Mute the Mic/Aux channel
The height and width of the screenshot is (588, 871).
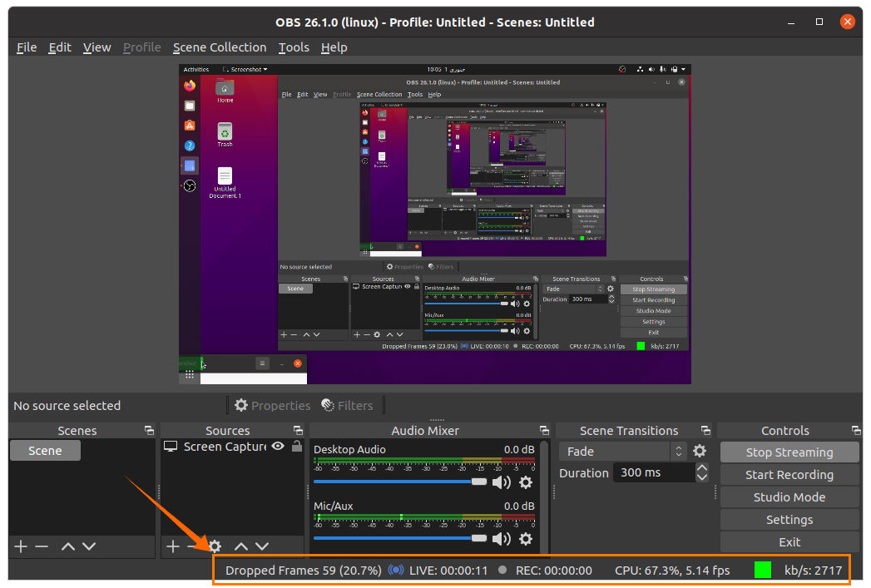click(502, 539)
